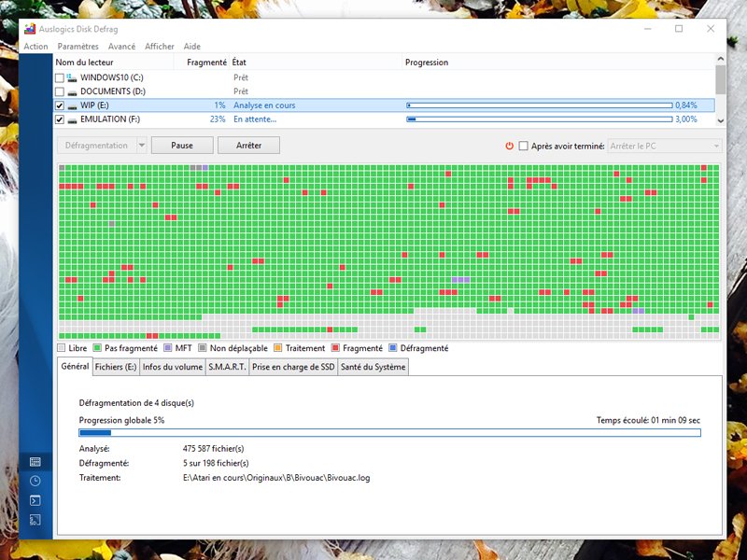The width and height of the screenshot is (747, 560).
Task: Click the WIP (E:) progress bar
Action: tap(540, 105)
